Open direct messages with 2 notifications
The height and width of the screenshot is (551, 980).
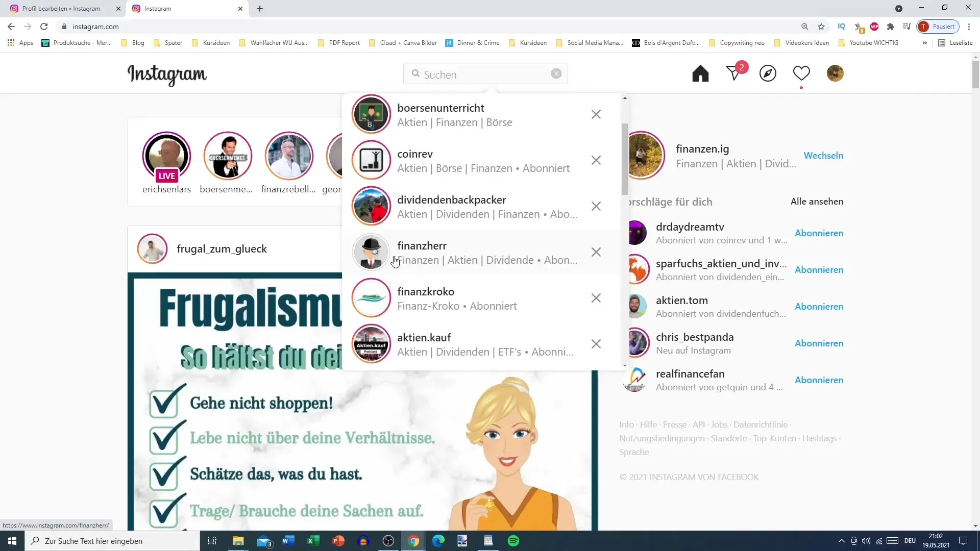[x=735, y=73]
